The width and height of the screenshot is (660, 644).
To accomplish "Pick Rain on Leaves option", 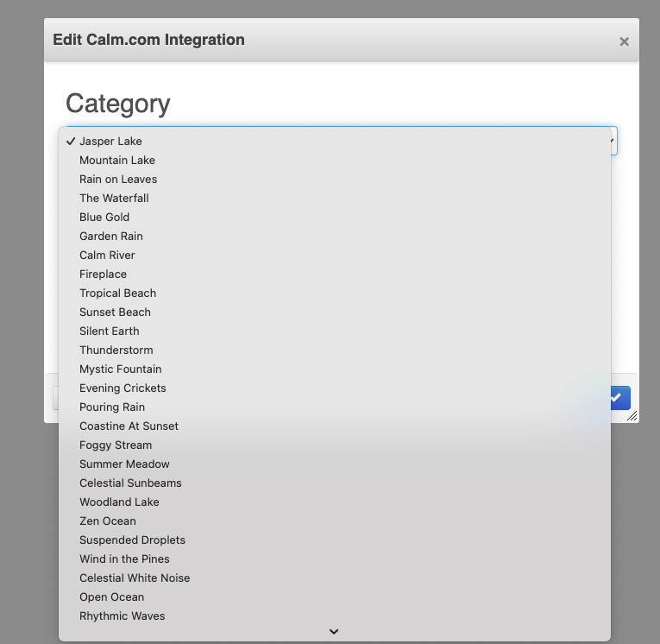I will 335,179.
